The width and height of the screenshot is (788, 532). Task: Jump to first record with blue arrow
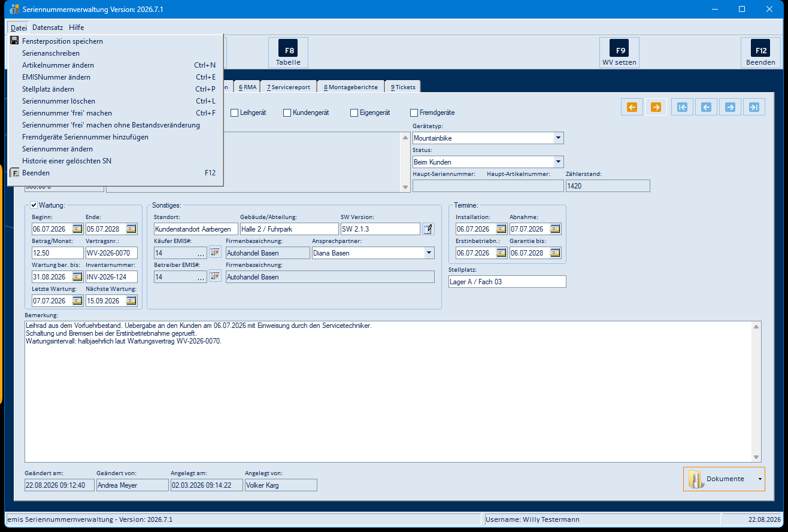(682, 107)
